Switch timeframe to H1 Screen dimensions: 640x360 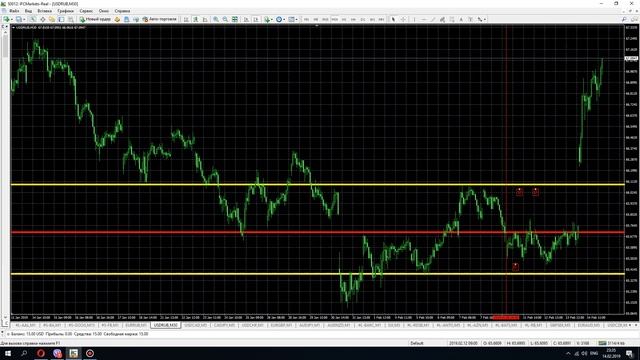click(344, 19)
